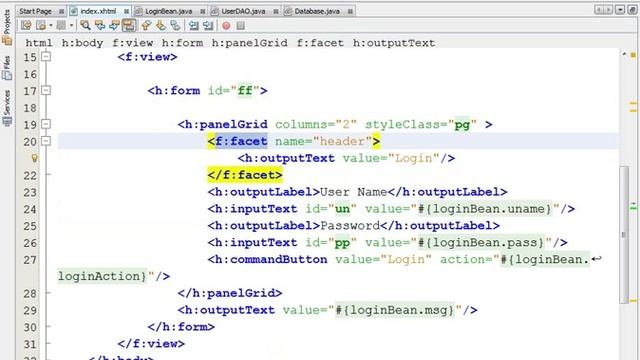The height and width of the screenshot is (360, 640).
Task: Close the Start Page tab
Action: 61,11
